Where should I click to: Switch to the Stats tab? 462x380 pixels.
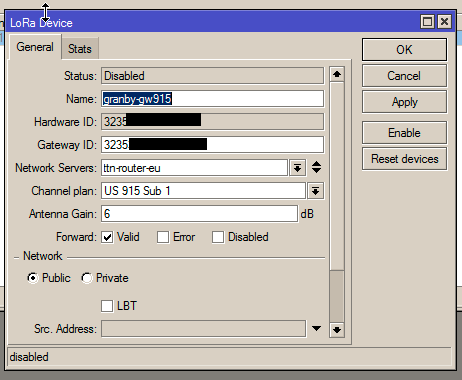(80, 49)
